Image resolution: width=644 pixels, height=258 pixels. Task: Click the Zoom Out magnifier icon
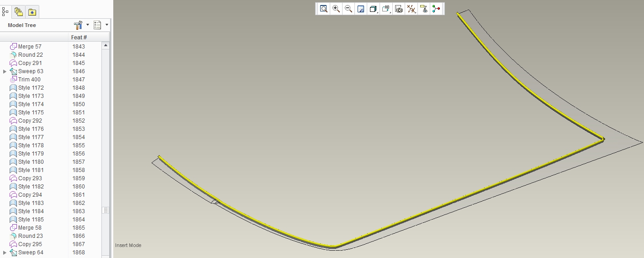click(x=348, y=9)
